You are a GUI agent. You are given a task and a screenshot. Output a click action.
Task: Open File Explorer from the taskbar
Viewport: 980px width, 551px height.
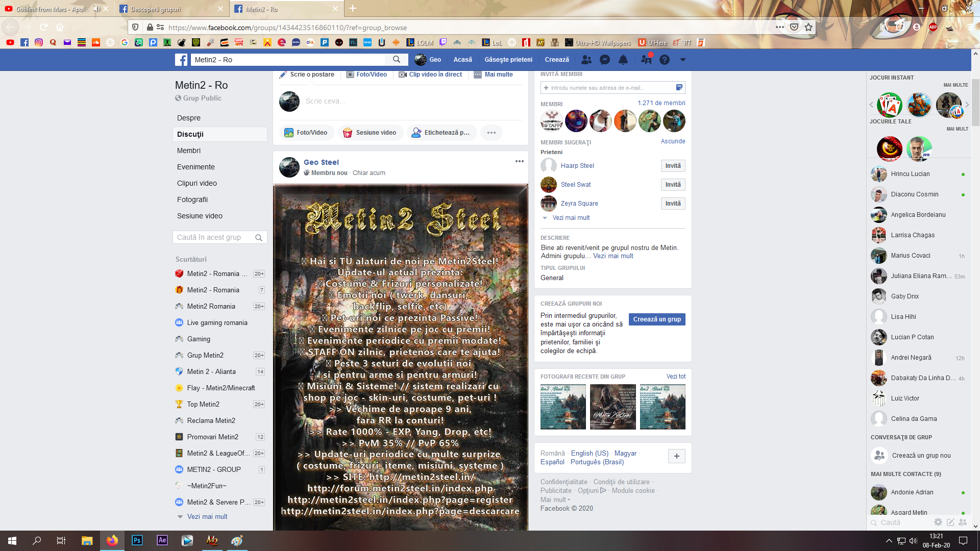pyautogui.click(x=87, y=540)
